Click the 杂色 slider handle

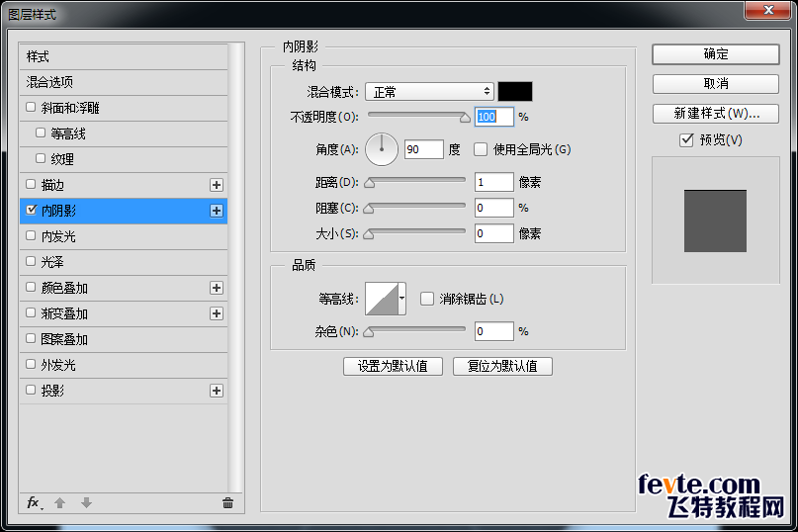(x=369, y=332)
